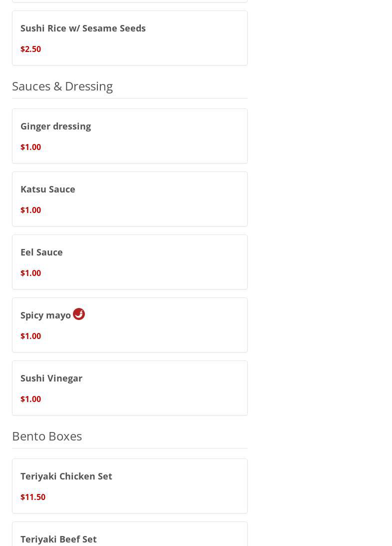Jump to the Bento Boxes section heading
This screenshot has height=546, width=392.
47,436
